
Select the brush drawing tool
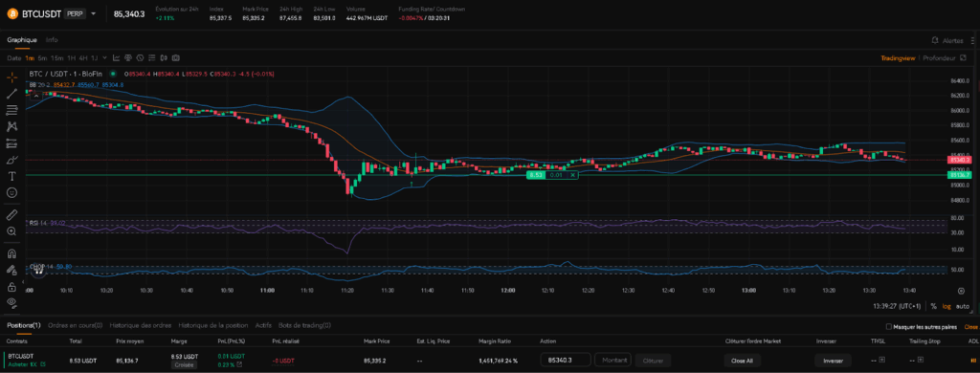pos(11,160)
